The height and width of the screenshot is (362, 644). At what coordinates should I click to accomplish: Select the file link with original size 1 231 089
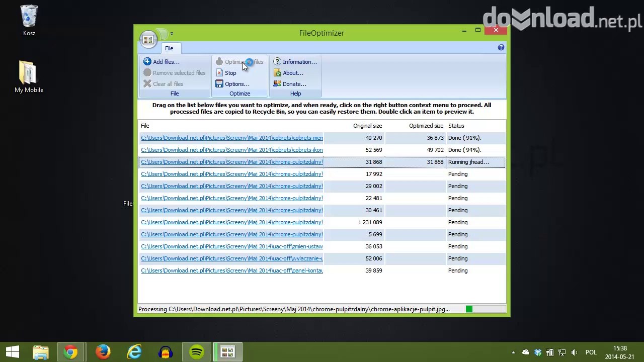pyautogui.click(x=232, y=222)
